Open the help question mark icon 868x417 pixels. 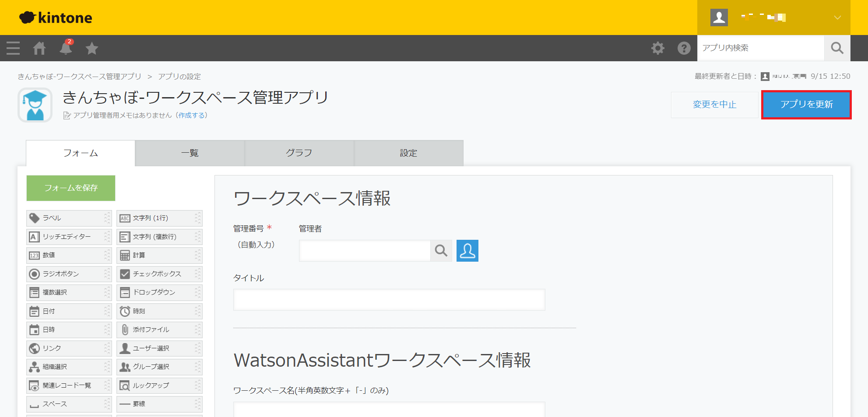pyautogui.click(x=684, y=48)
